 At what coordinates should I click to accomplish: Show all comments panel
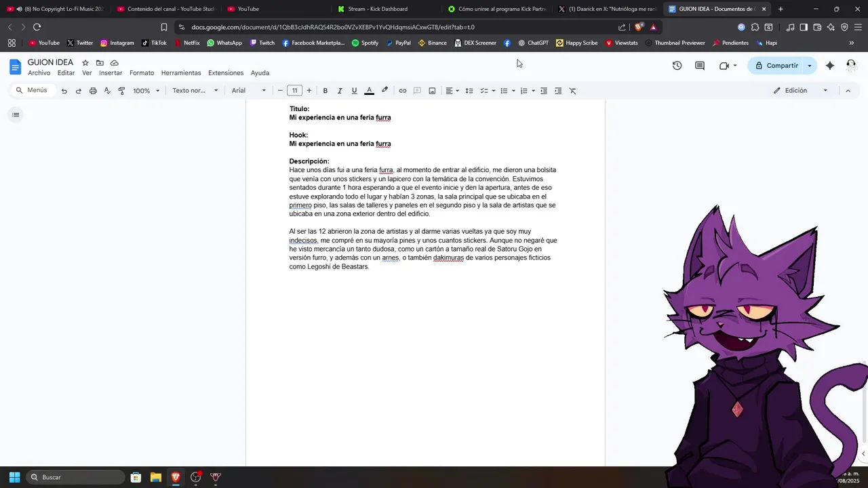(700, 66)
